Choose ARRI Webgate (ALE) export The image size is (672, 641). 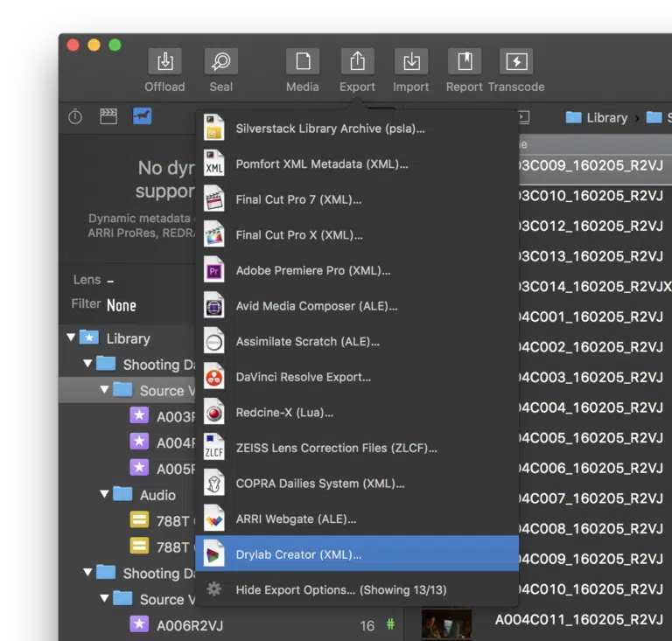[x=357, y=519]
